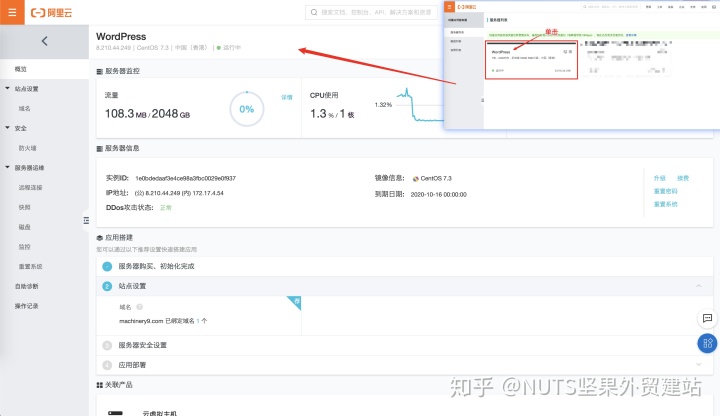Open 磁盘 in the sidebar
This screenshot has width=720, height=416.
(x=24, y=227)
